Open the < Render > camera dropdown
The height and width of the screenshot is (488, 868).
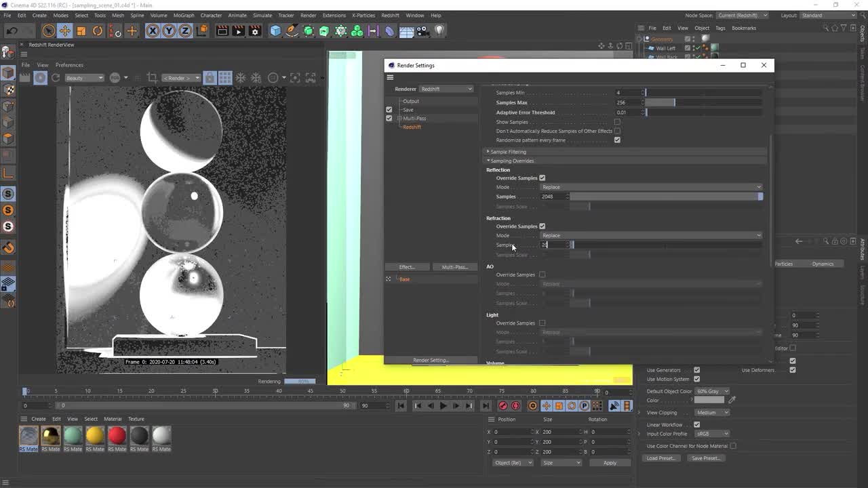[180, 78]
